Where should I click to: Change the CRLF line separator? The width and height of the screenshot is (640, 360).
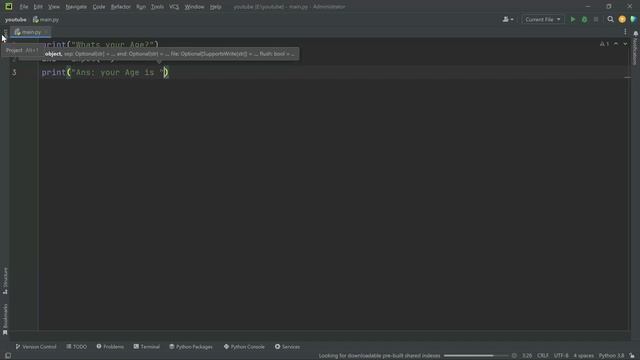pyautogui.click(x=543, y=356)
